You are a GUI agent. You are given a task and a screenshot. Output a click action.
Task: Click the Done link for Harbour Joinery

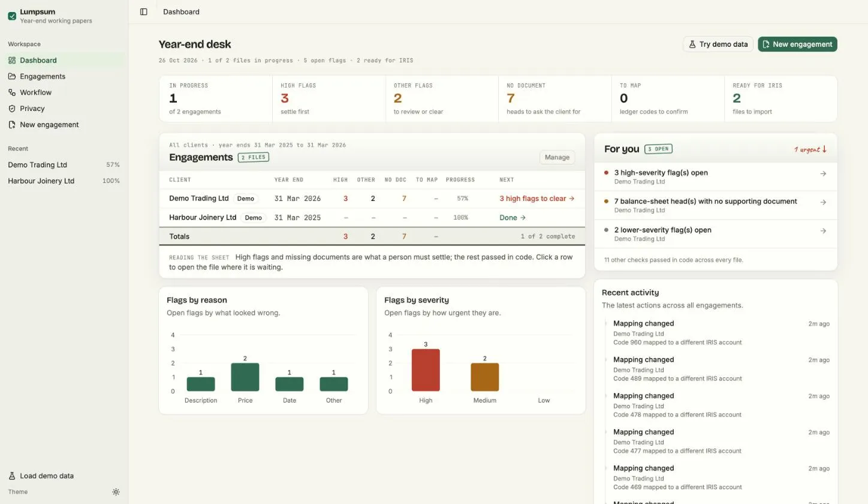[x=513, y=218]
